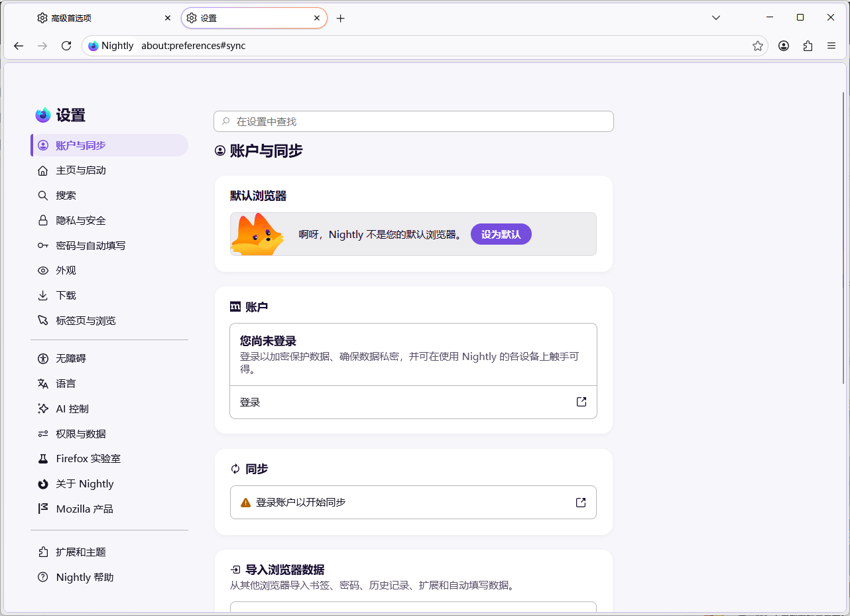Click the question mark icon beside Nightly 帮助

43,578
